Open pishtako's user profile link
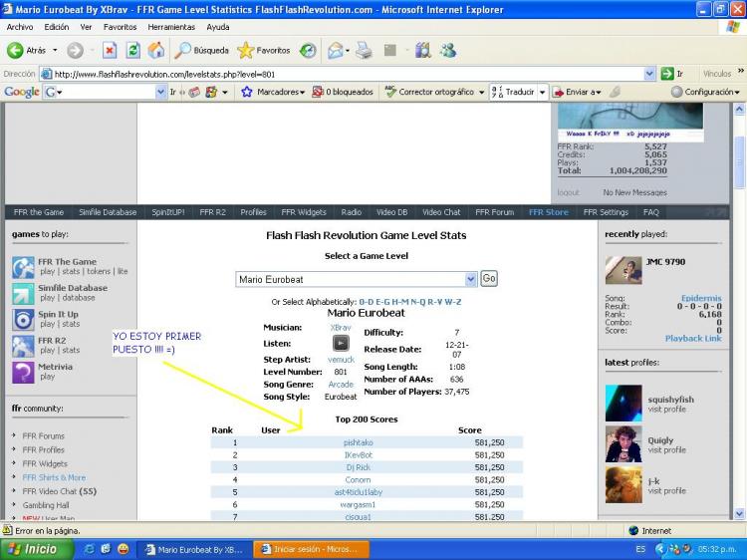 (x=358, y=442)
